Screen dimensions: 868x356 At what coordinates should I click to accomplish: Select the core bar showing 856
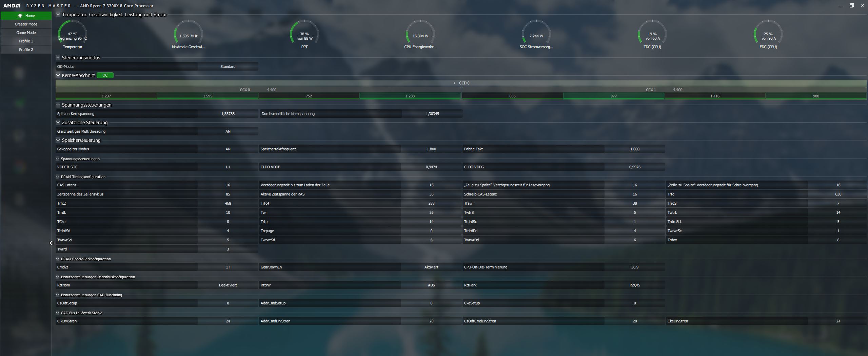(512, 96)
